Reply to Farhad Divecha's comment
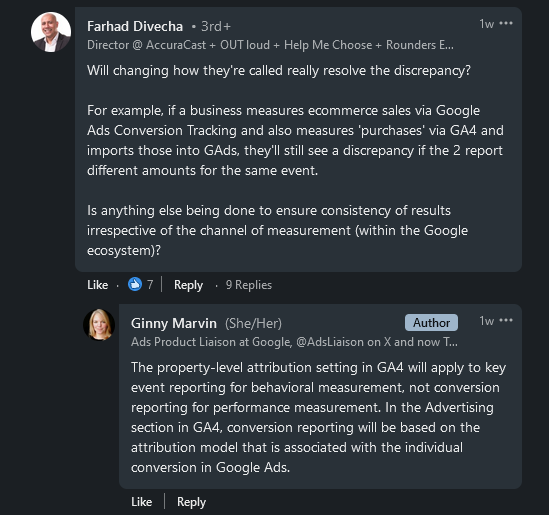This screenshot has width=549, height=515. [x=188, y=285]
